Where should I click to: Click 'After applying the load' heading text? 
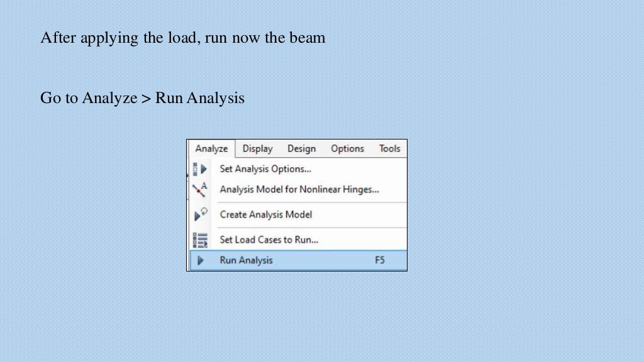tap(183, 38)
